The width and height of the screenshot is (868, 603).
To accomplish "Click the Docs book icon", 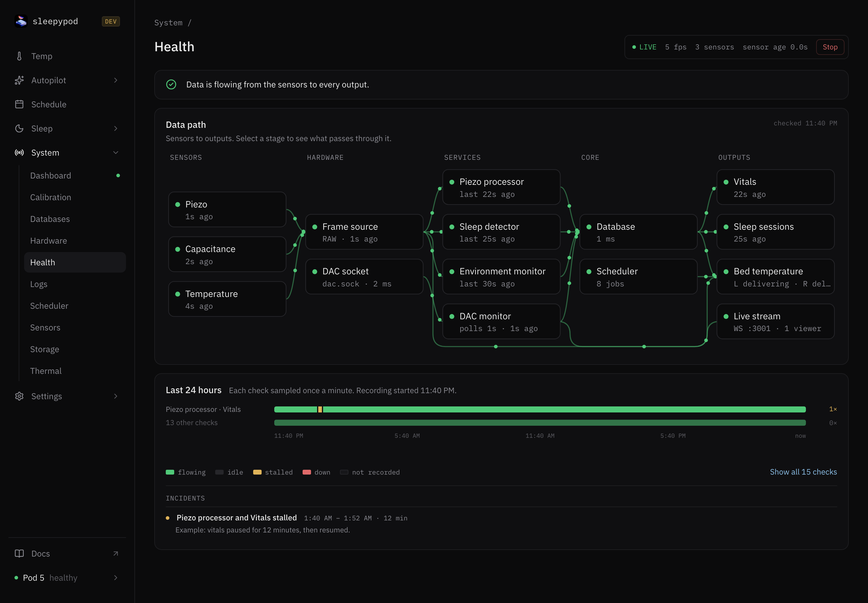I will pos(19,554).
